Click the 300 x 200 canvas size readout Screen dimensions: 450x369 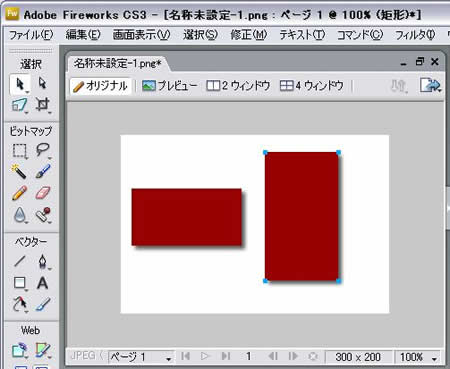[x=358, y=357]
